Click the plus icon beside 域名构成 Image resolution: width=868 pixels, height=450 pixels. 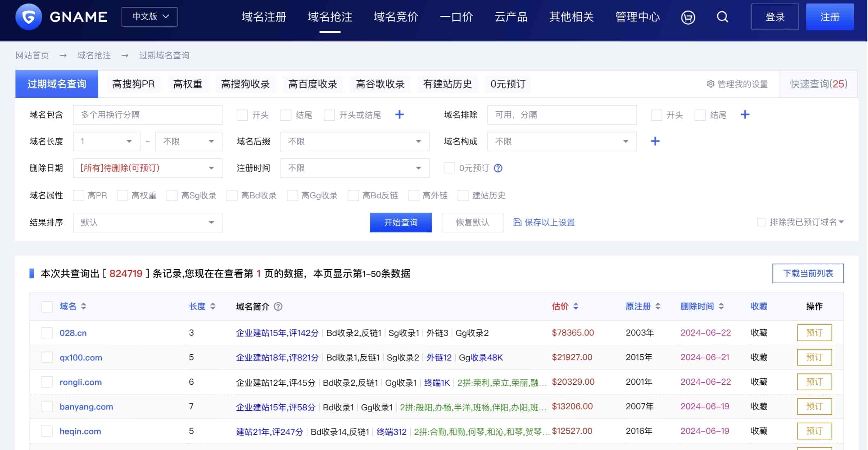(655, 141)
